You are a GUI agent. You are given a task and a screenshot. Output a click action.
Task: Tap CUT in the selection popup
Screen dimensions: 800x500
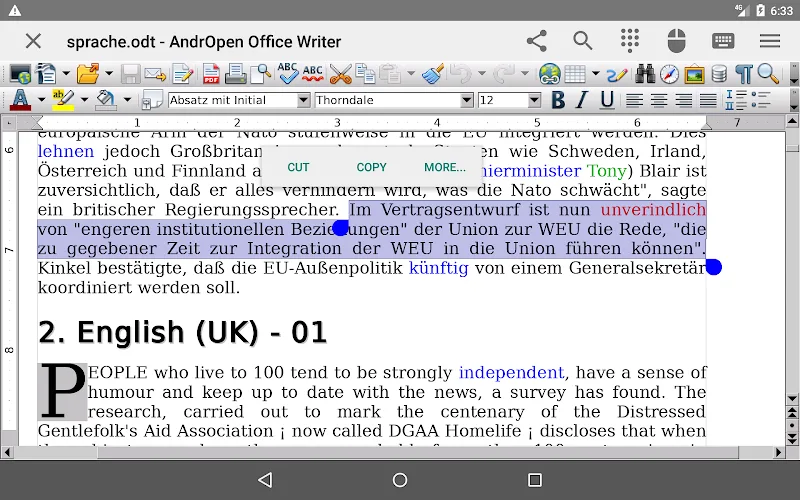pos(298,167)
